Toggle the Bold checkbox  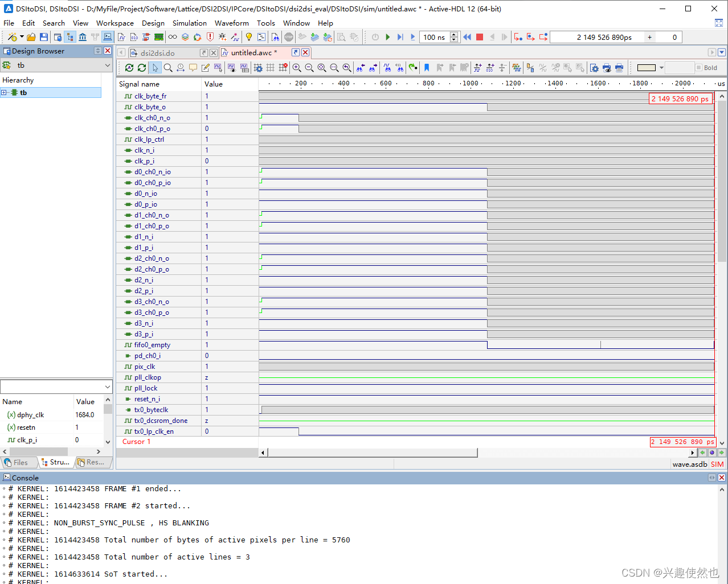[699, 68]
